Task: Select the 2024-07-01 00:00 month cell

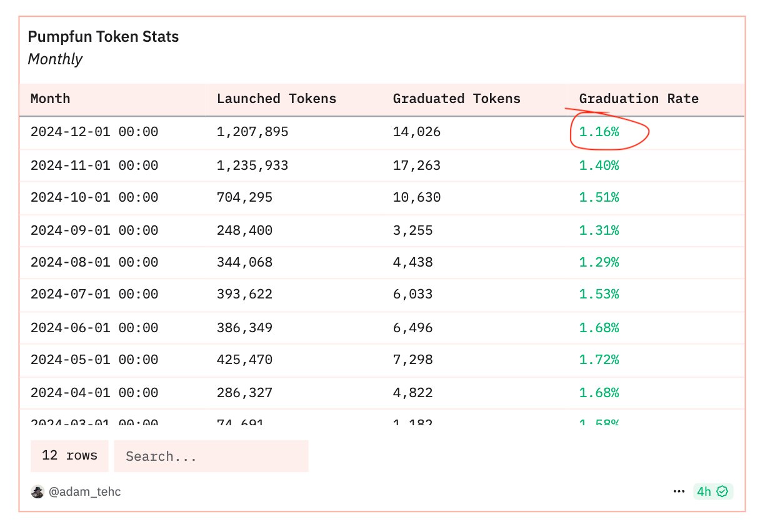Action: (x=94, y=295)
